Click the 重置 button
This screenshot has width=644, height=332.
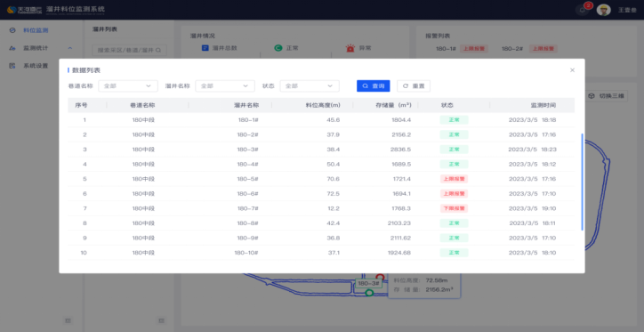[414, 85]
